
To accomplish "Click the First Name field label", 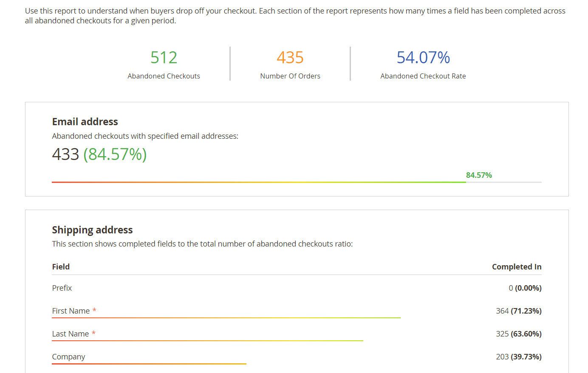I will (71, 311).
